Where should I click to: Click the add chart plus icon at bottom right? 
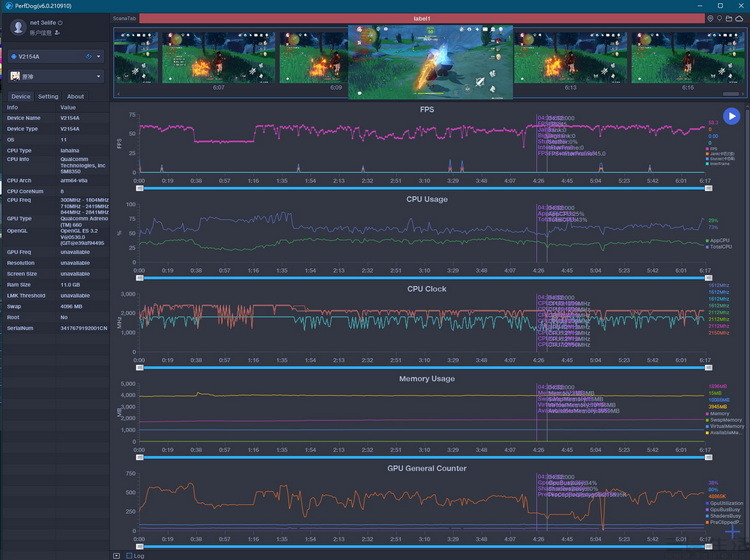(732, 531)
